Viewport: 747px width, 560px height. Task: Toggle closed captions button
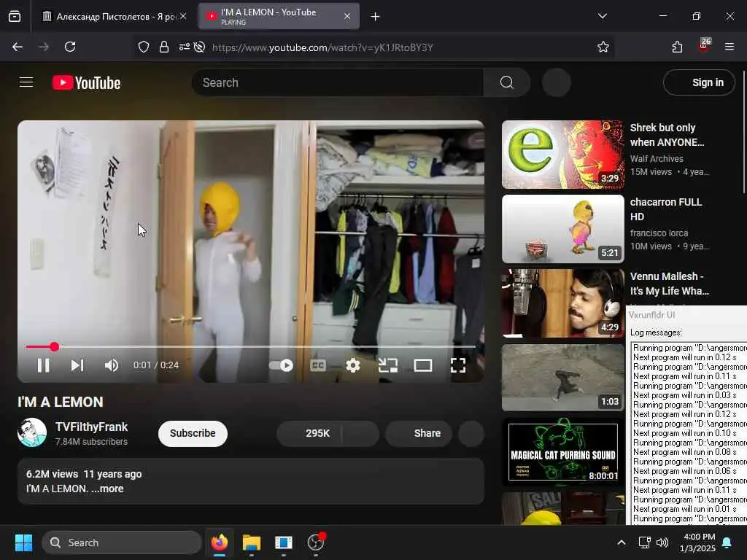tap(318, 366)
